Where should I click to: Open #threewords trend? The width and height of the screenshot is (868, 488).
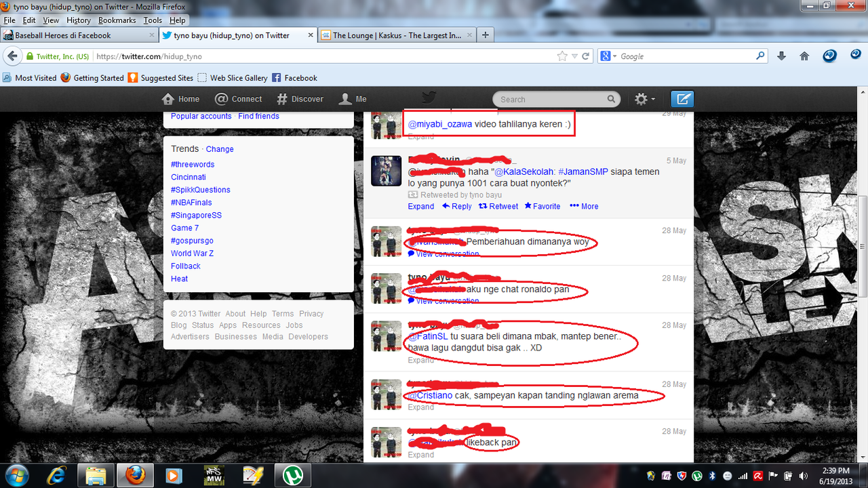click(193, 164)
